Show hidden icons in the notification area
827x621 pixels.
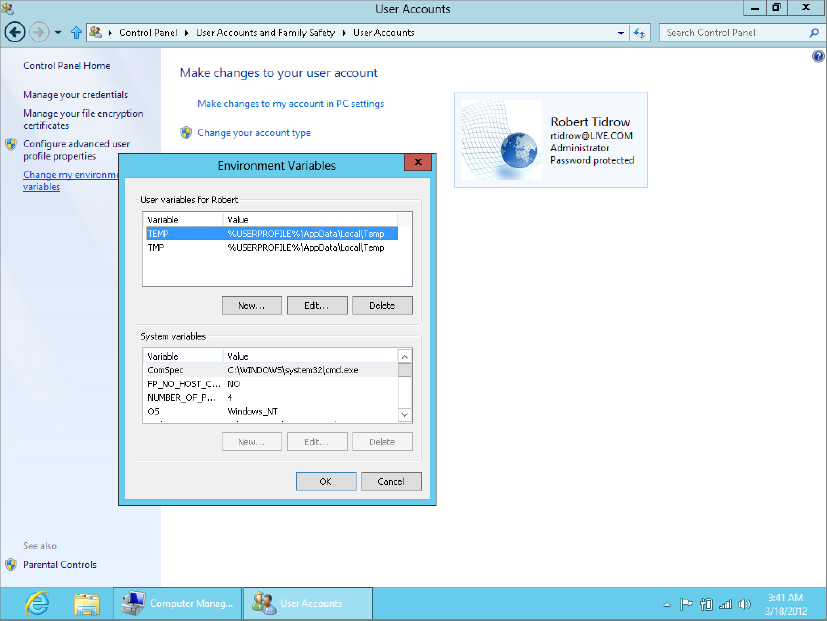666,603
